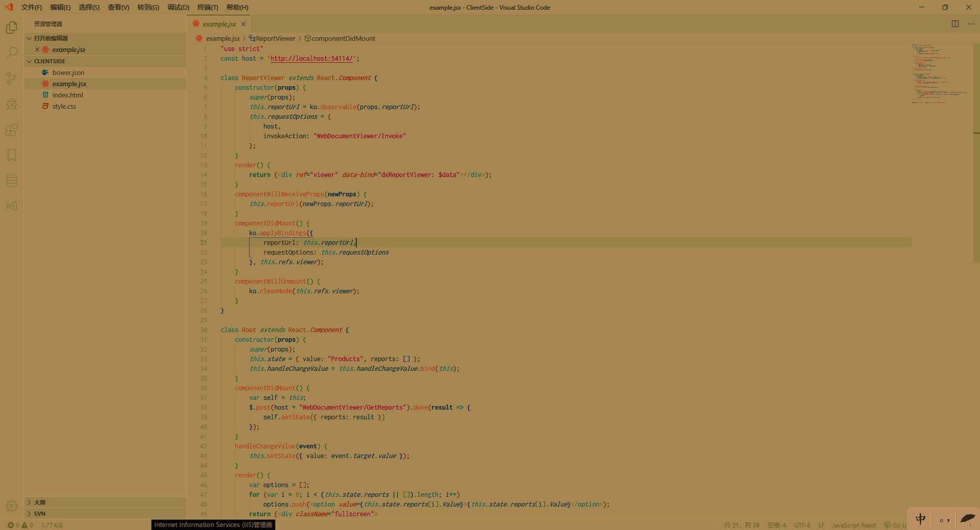
Task: Click the "use strict" text on line 1
Action: click(242, 49)
